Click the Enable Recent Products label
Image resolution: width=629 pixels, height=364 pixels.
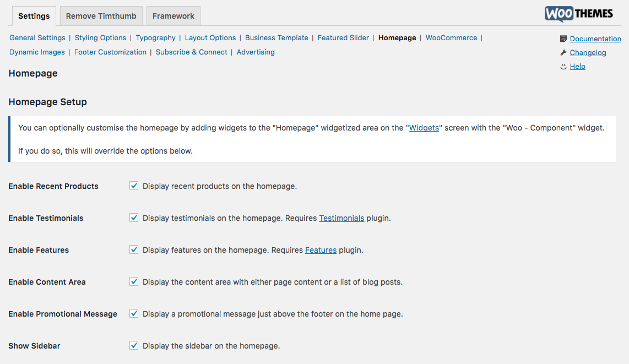[x=53, y=186]
